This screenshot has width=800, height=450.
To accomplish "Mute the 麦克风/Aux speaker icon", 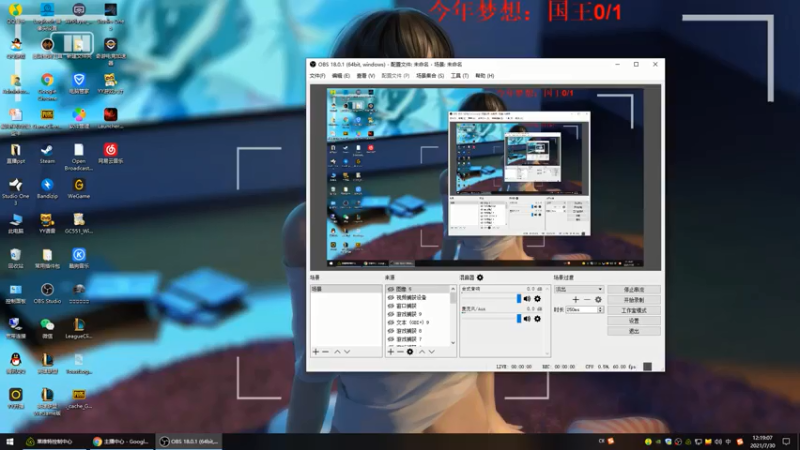I will (x=527, y=319).
